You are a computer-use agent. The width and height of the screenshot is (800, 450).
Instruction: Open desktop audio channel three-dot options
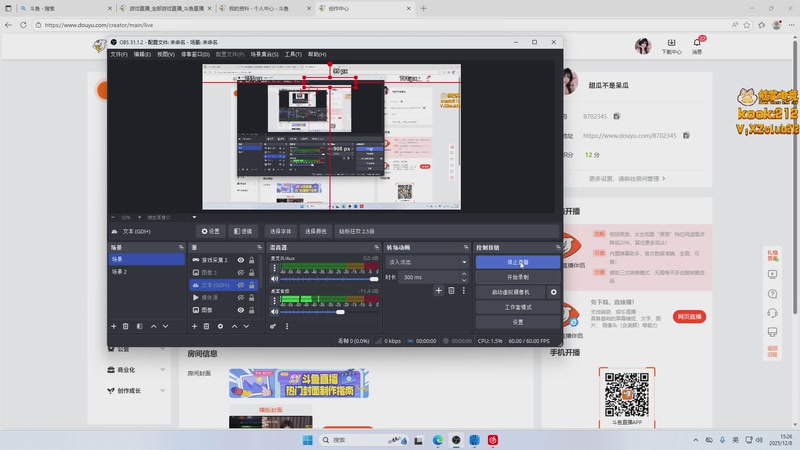pos(274,301)
